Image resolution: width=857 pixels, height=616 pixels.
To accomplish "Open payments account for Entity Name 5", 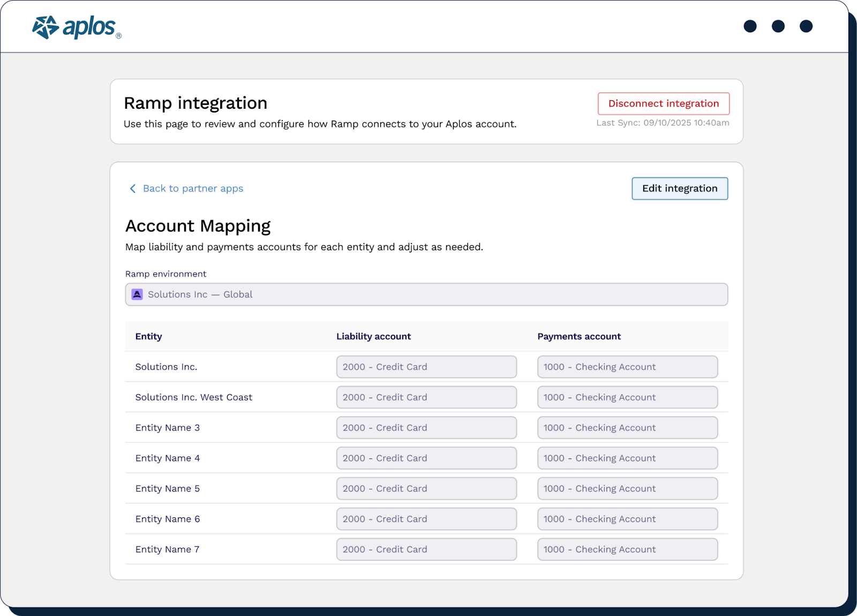I will (627, 489).
